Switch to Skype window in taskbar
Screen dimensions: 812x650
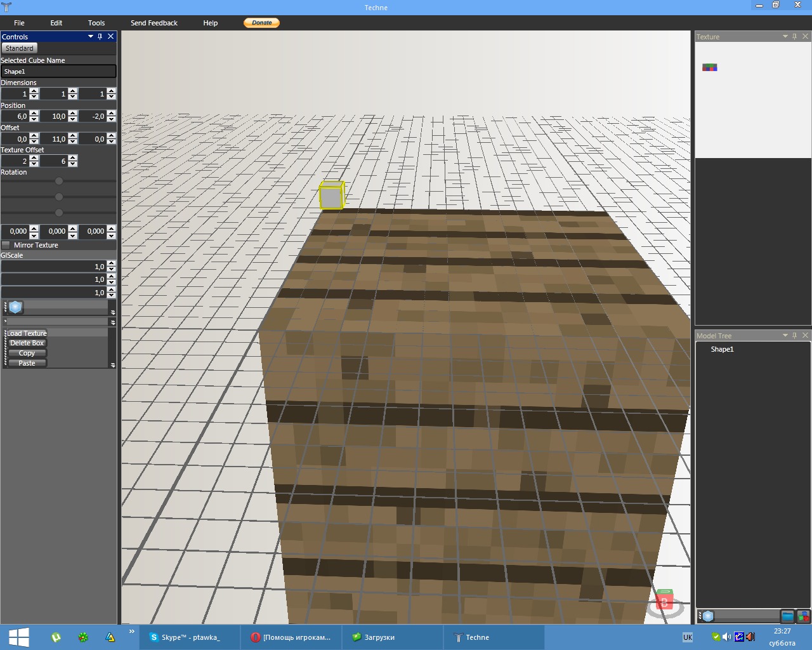pos(190,637)
